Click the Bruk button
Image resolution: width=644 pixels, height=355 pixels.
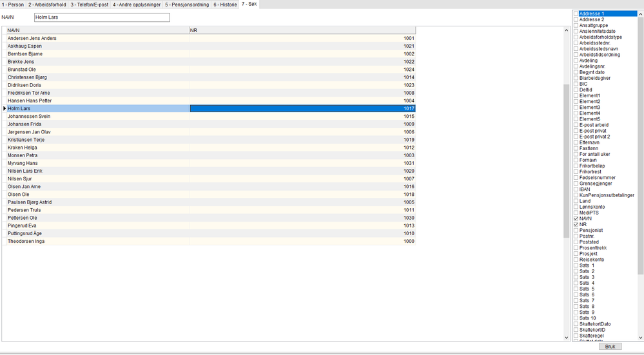(610, 347)
